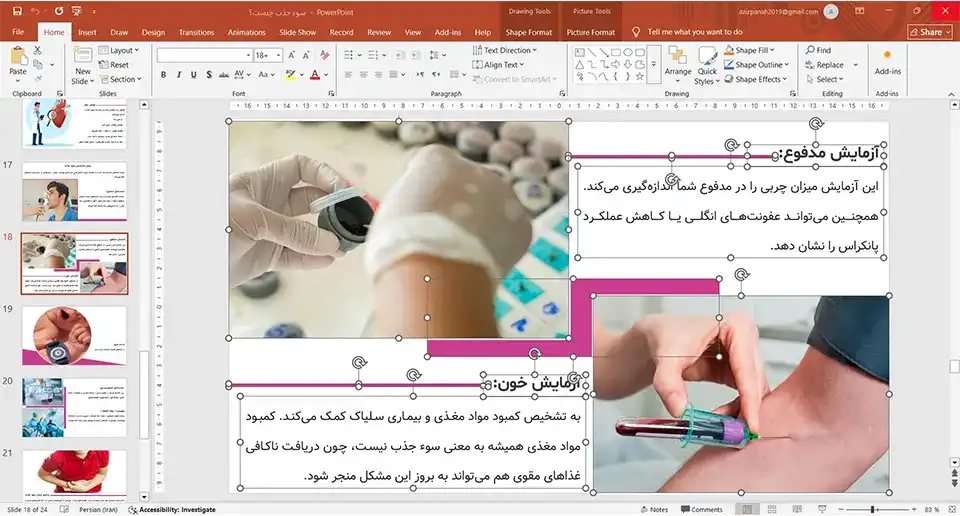Select slide 19 thumbnail
Viewport: 960px width, 516px height.
click(x=74, y=336)
